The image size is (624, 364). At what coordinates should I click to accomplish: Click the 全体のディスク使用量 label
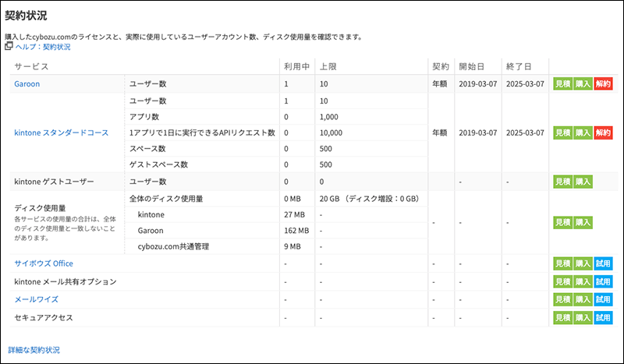pyautogui.click(x=166, y=199)
